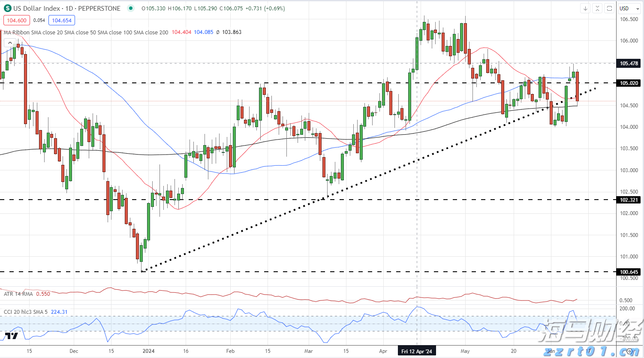Click the Dec label on time axis
The height and width of the screenshot is (358, 644).
tap(74, 351)
